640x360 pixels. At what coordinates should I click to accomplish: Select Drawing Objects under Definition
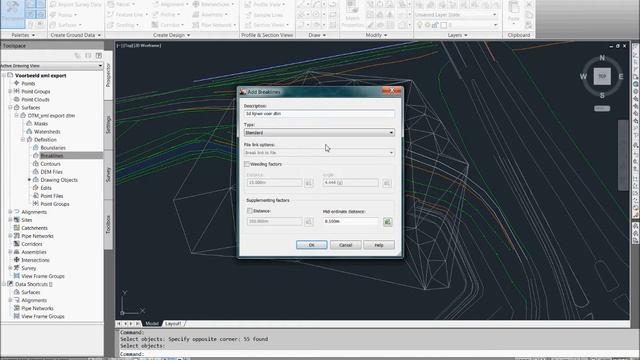59,180
